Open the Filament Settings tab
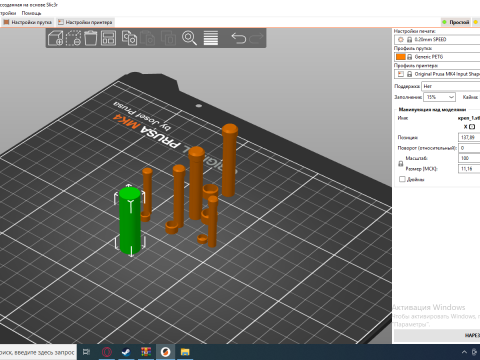This screenshot has height=360, width=480. tap(28, 22)
